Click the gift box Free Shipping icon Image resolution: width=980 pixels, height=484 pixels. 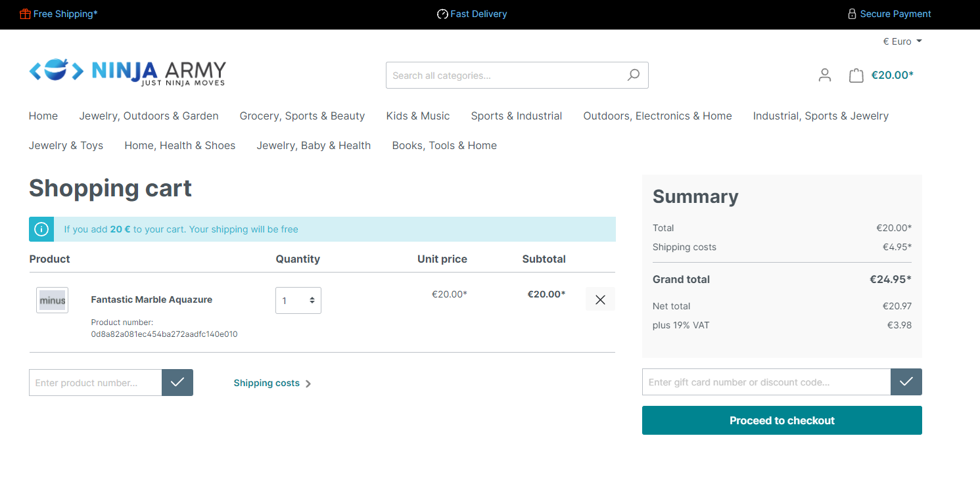25,14
